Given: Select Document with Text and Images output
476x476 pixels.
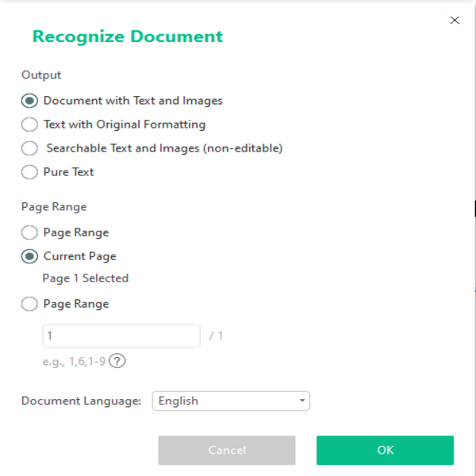Looking at the screenshot, I should [x=29, y=101].
